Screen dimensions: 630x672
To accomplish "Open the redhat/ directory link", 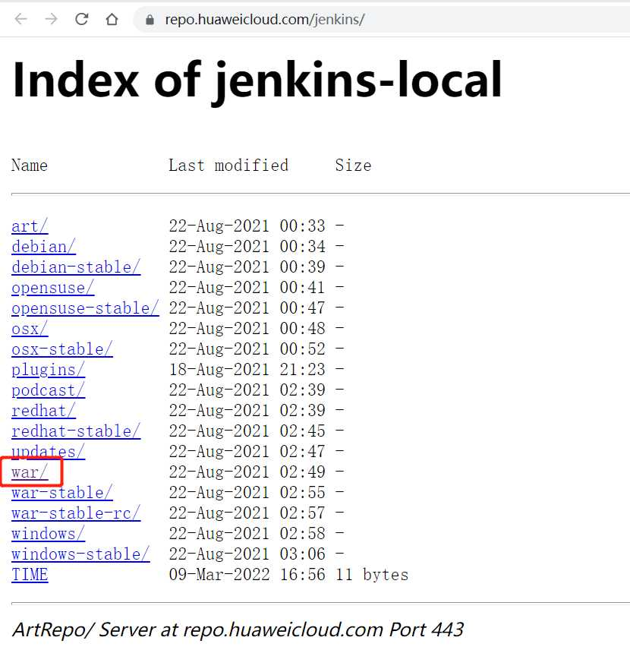I will coord(43,411).
